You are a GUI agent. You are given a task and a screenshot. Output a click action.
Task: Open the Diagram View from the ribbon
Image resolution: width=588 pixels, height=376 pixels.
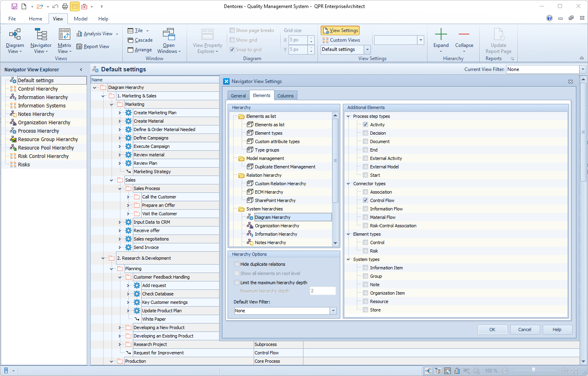pyautogui.click(x=14, y=39)
